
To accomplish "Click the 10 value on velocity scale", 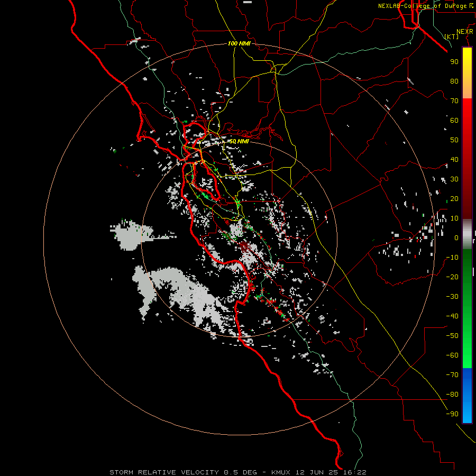I will coord(454,218).
